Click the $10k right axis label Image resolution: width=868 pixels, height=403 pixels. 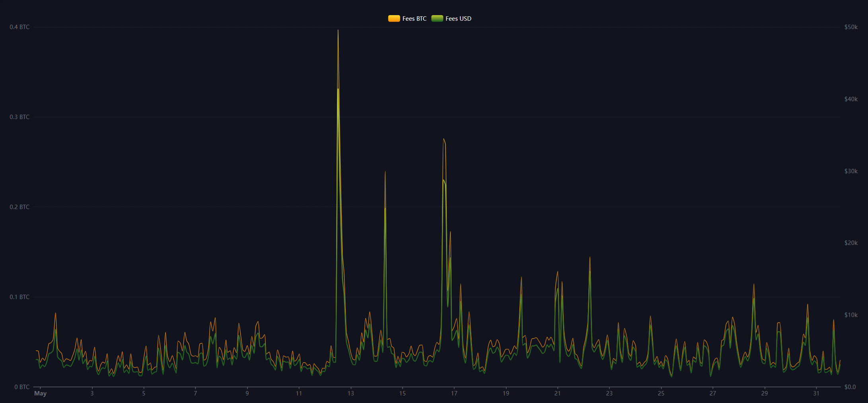click(x=851, y=315)
